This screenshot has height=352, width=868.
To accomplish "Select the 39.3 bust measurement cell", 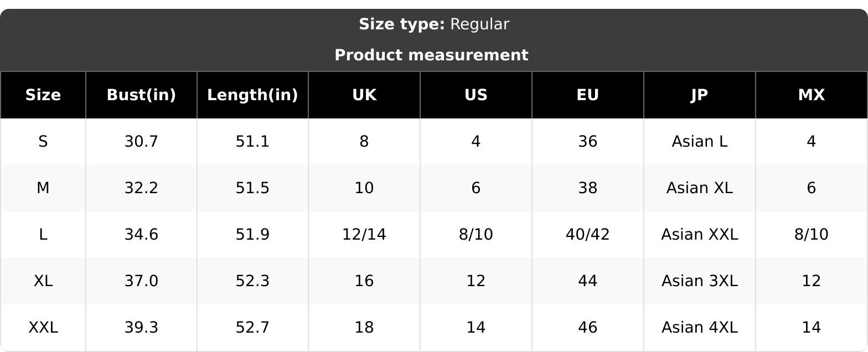I will coord(141,328).
